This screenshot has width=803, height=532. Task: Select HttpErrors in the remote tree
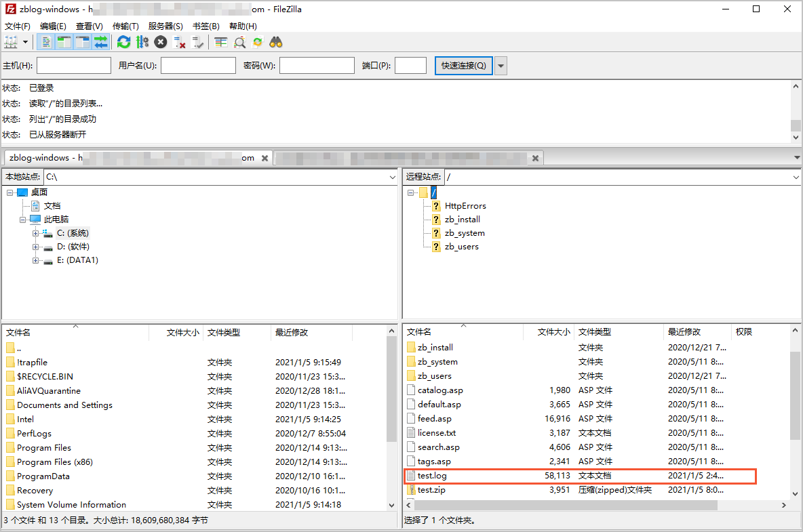pos(465,205)
